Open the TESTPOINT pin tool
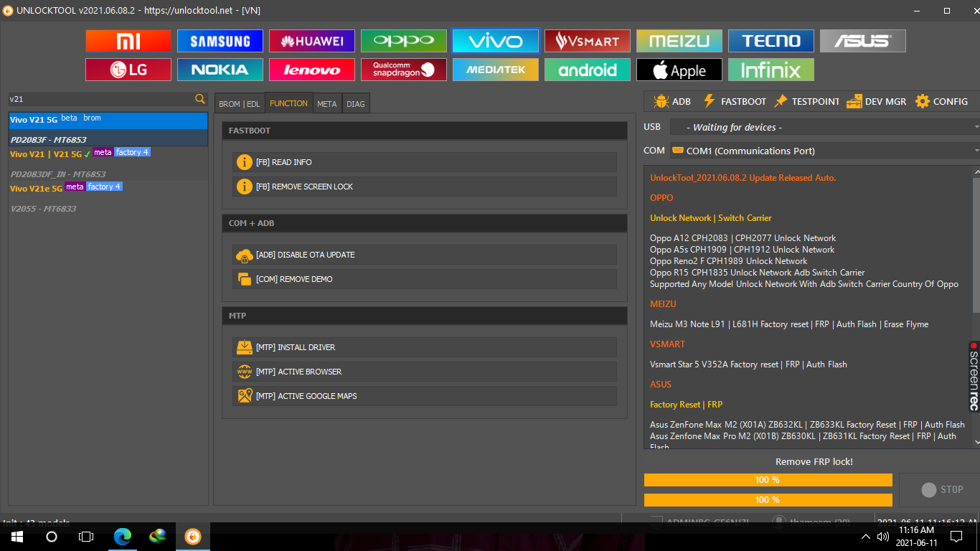This screenshot has height=551, width=980. (x=806, y=101)
